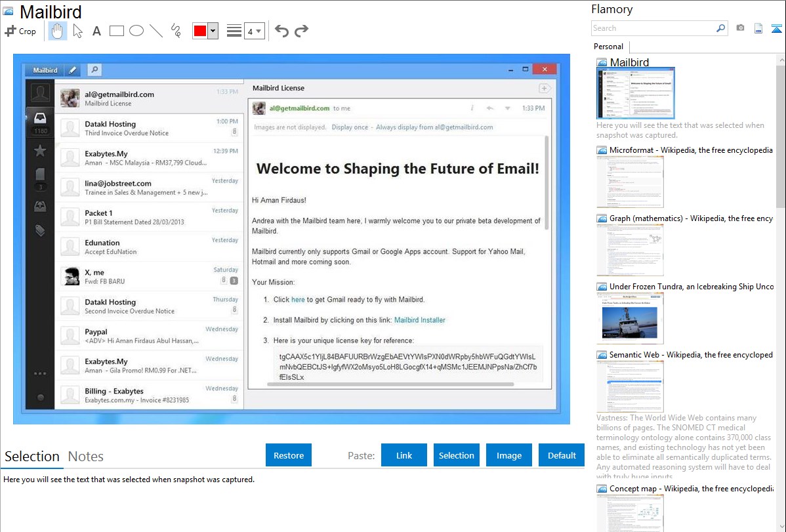The image size is (786, 532).
Task: Switch to the Notes tab
Action: [x=86, y=457]
